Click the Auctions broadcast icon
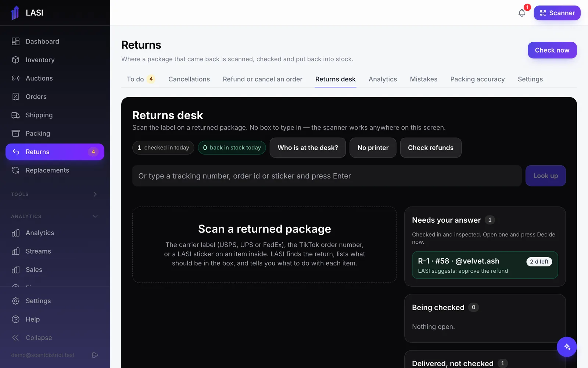This screenshot has height=368, width=588. coord(15,78)
